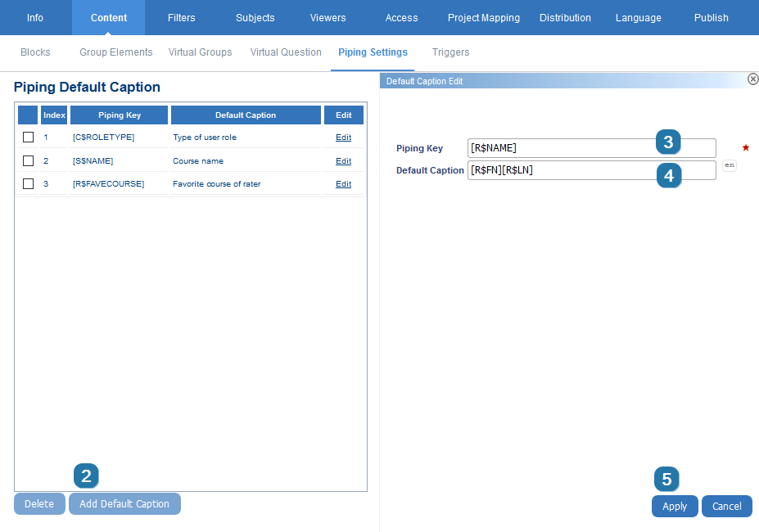Open the Triggers sub-tab

(450, 52)
